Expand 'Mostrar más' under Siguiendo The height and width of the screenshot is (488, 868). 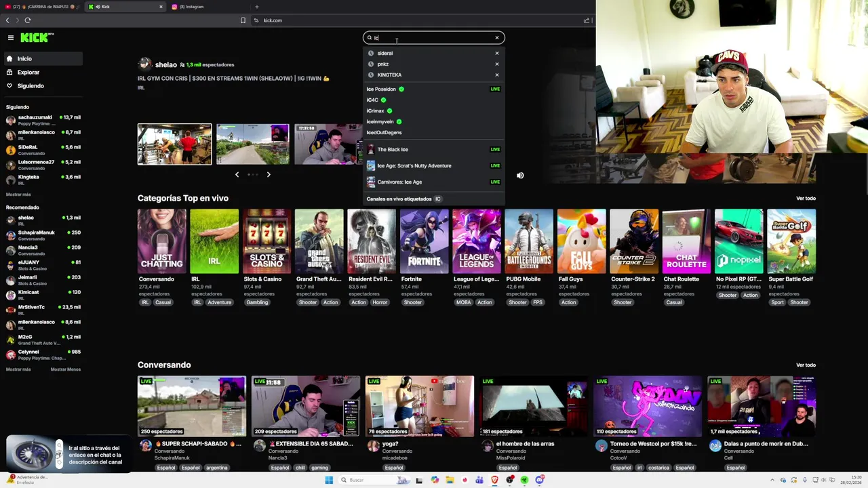(18, 195)
